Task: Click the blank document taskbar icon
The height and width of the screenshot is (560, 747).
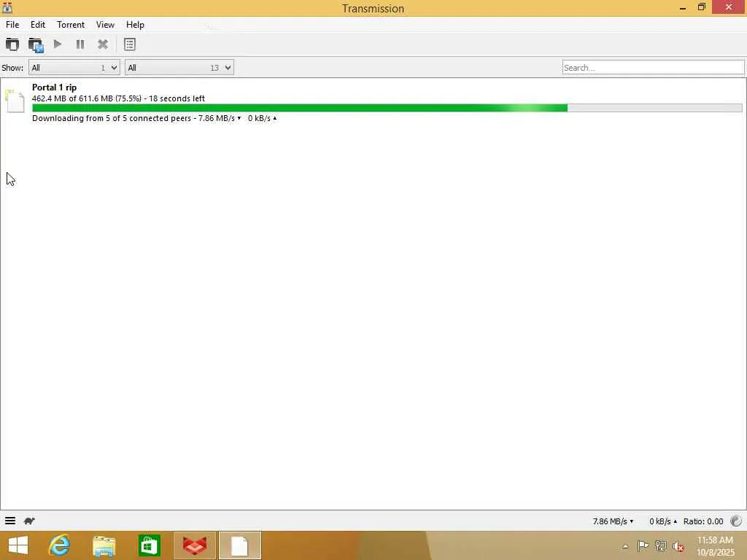Action: coord(239,545)
